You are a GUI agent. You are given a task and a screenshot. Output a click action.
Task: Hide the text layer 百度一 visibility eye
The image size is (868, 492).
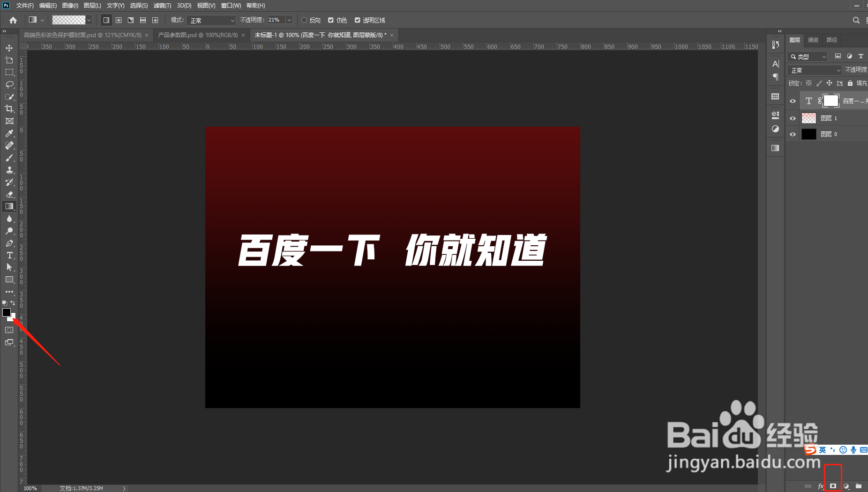click(793, 101)
